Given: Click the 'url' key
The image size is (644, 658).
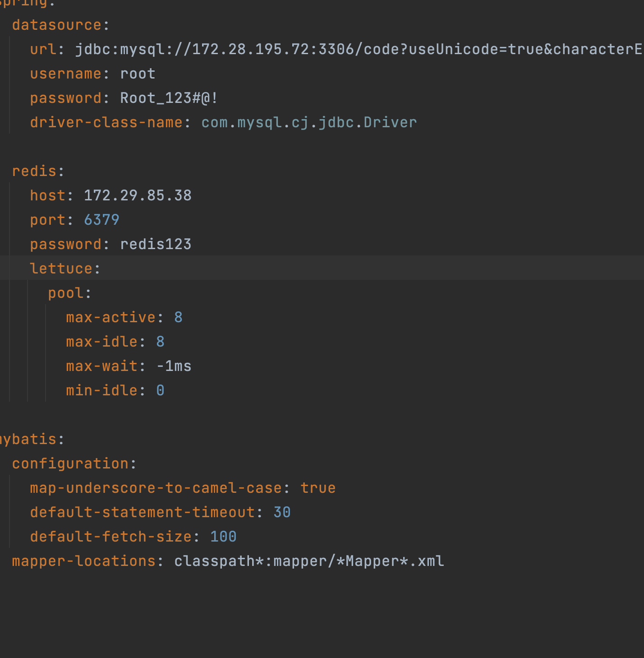Looking at the screenshot, I should (x=43, y=49).
